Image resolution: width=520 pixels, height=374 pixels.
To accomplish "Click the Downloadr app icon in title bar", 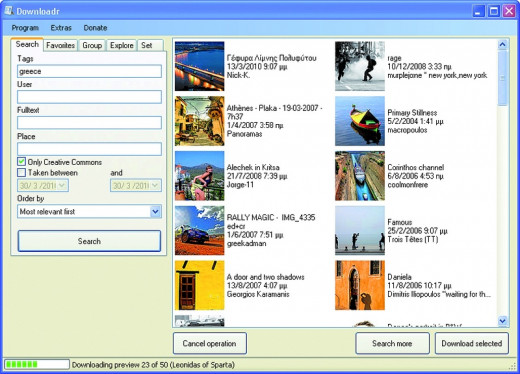I will pyautogui.click(x=9, y=11).
